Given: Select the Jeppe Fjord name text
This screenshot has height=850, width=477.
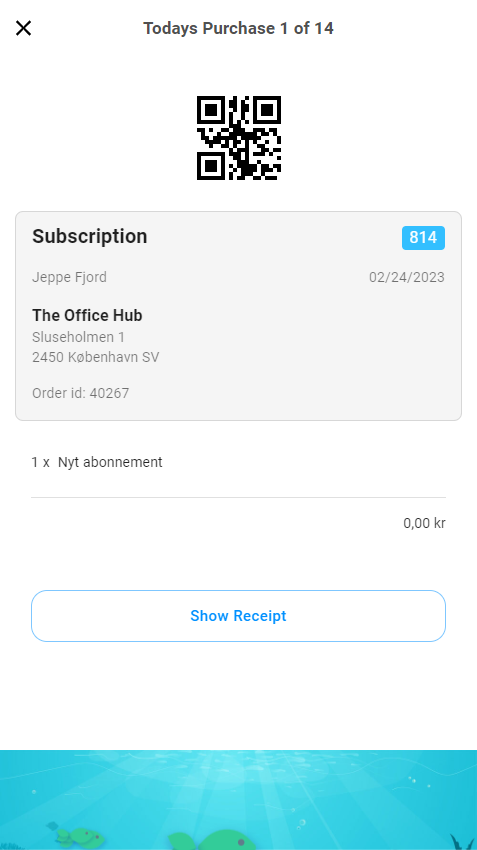Looking at the screenshot, I should (x=69, y=277).
